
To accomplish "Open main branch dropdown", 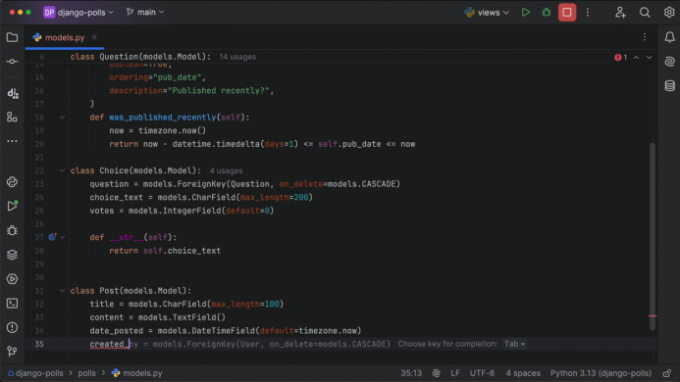I will (x=145, y=13).
